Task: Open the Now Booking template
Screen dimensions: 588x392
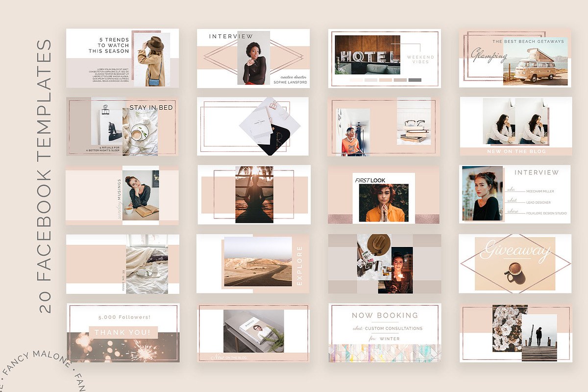Action: point(385,333)
